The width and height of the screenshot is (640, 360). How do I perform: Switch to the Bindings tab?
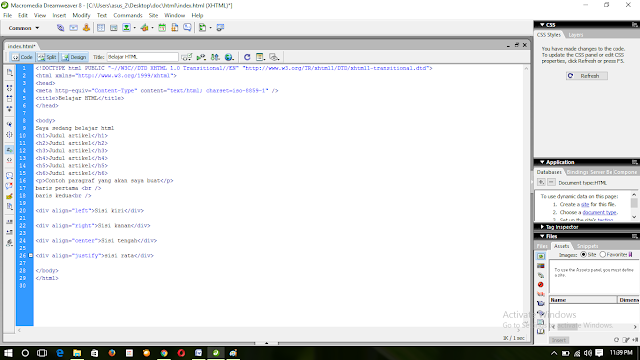[x=577, y=172]
